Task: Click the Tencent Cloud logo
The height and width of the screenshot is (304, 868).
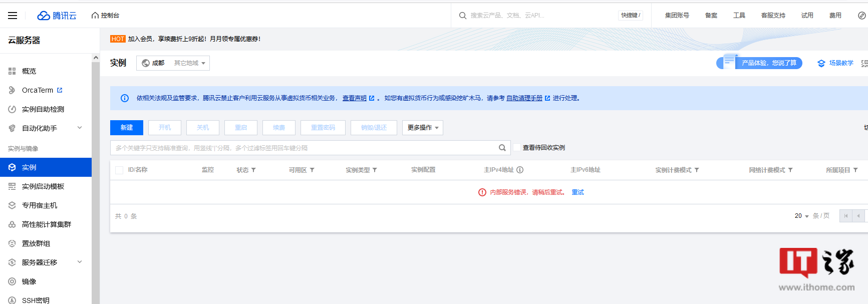Action: pyautogui.click(x=57, y=16)
